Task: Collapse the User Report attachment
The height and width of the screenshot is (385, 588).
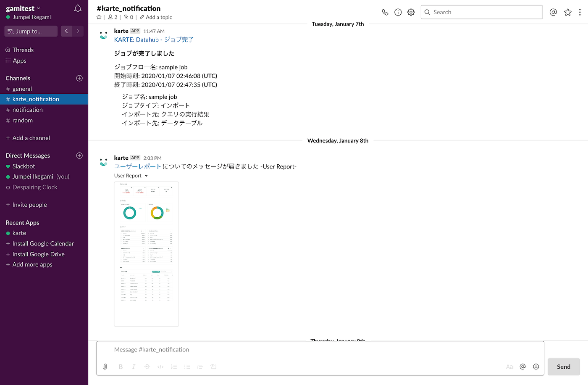Action: [x=146, y=176]
